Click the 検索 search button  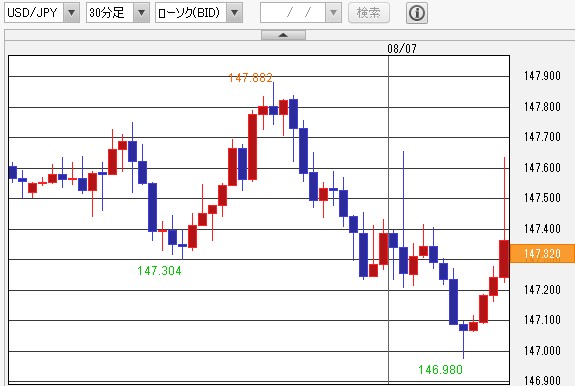pos(369,13)
